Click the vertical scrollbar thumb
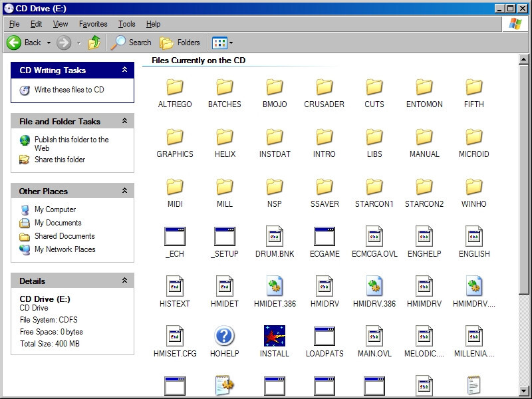532x399 pixels. [523, 179]
